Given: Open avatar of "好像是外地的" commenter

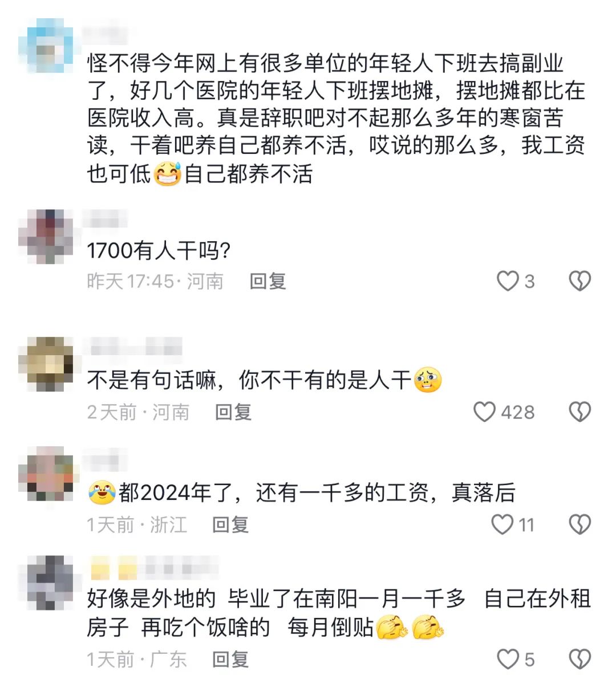Looking at the screenshot, I should [46, 583].
